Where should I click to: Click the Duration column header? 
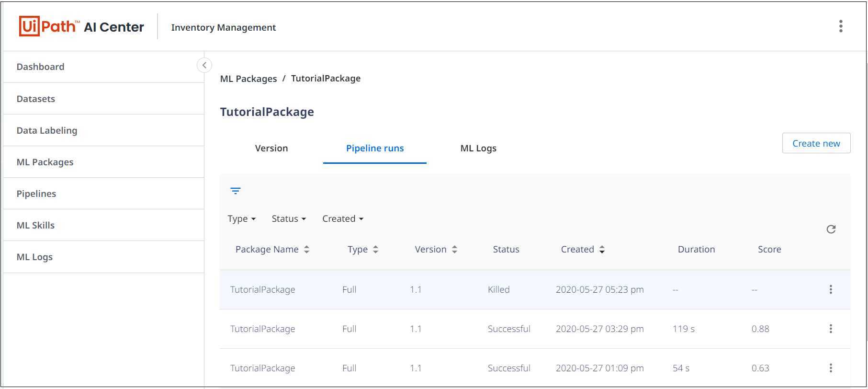[x=697, y=249]
